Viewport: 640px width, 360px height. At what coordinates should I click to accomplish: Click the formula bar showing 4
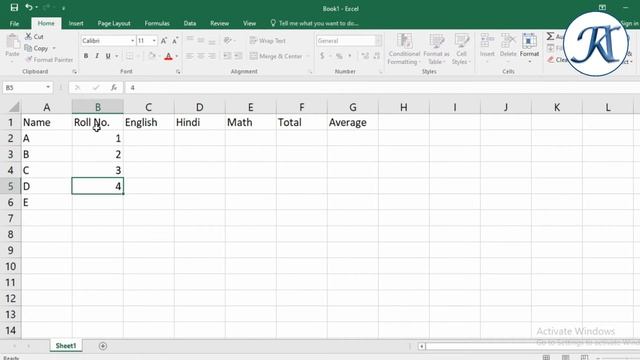point(382,87)
